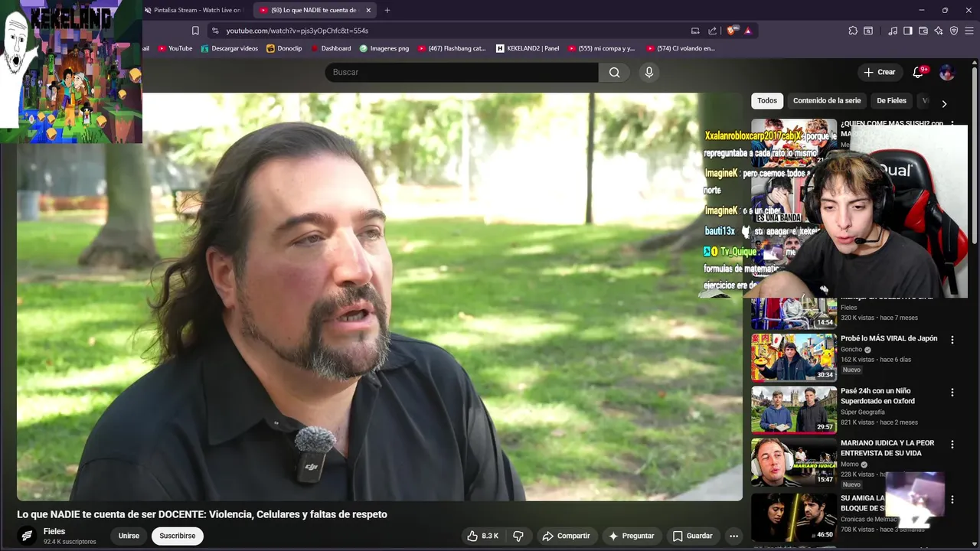
Task: Close the Lo que NADIE te cuenta tab
Action: [x=368, y=10]
